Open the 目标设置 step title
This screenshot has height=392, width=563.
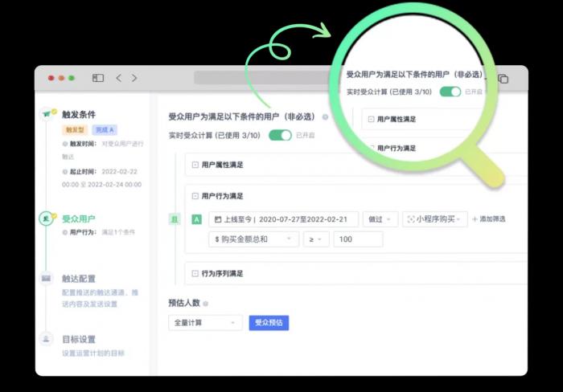pyautogui.click(x=79, y=339)
